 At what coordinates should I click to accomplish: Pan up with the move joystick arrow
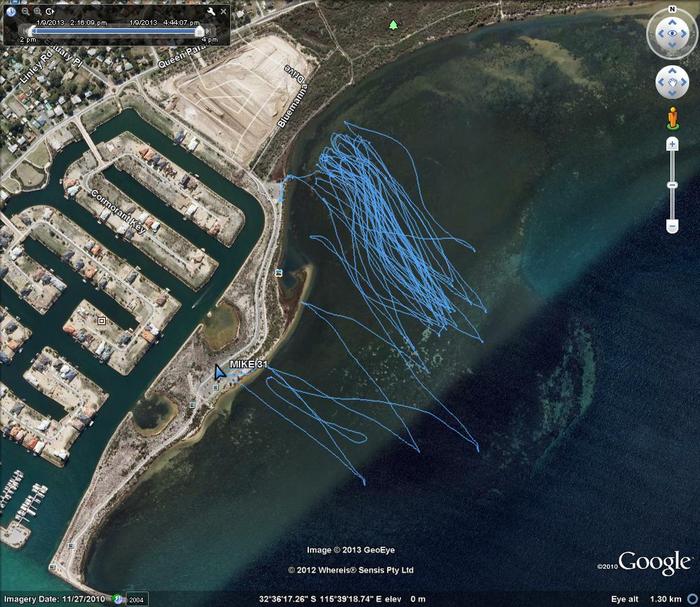(x=672, y=72)
